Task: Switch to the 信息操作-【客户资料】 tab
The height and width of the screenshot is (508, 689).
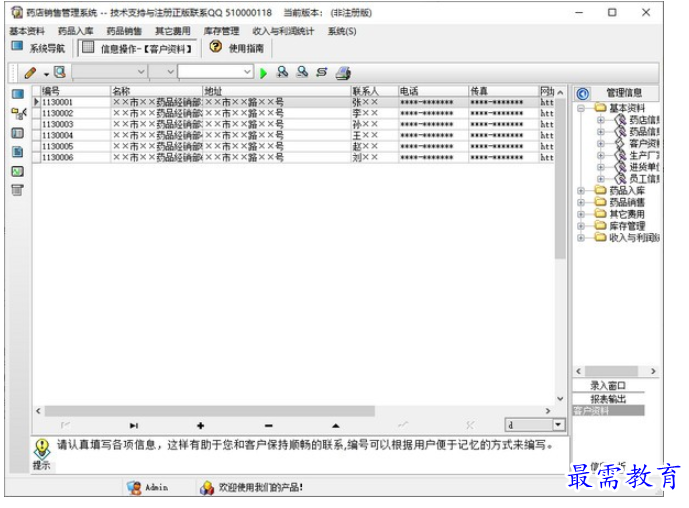Action: (138, 48)
